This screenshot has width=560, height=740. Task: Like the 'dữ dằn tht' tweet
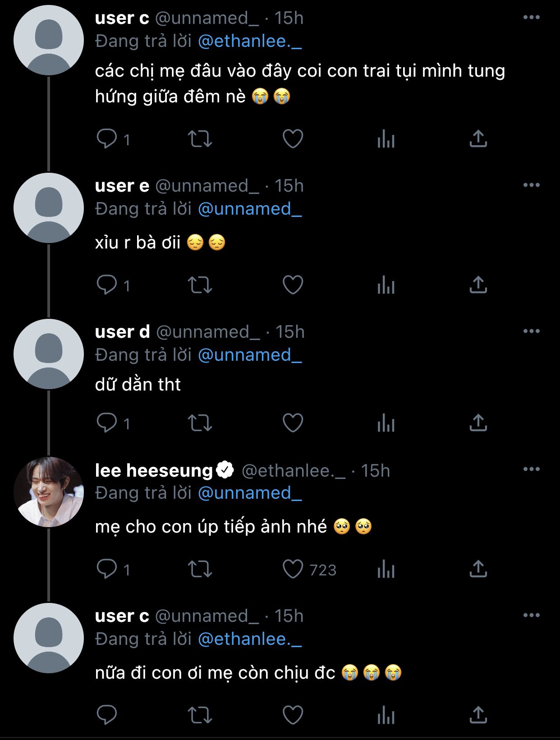click(293, 423)
